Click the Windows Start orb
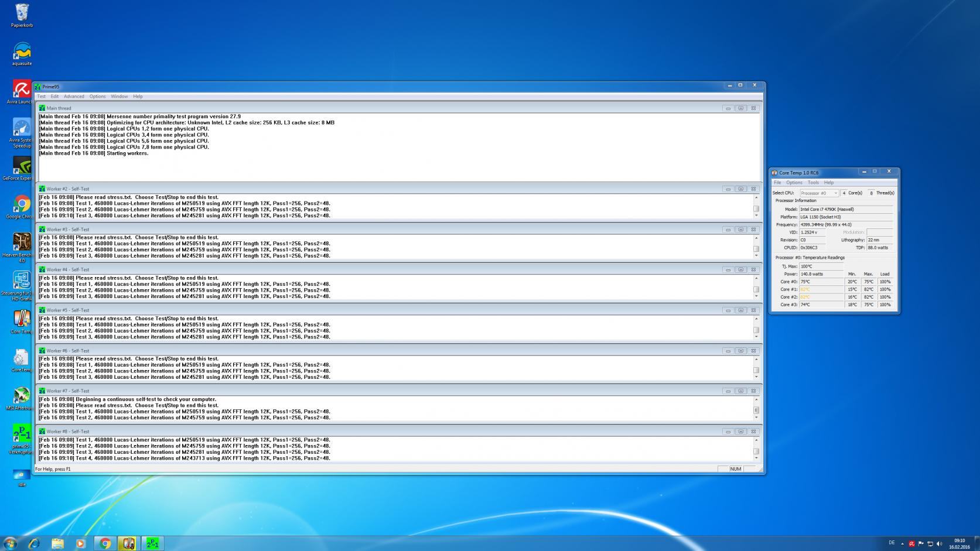 (x=10, y=543)
